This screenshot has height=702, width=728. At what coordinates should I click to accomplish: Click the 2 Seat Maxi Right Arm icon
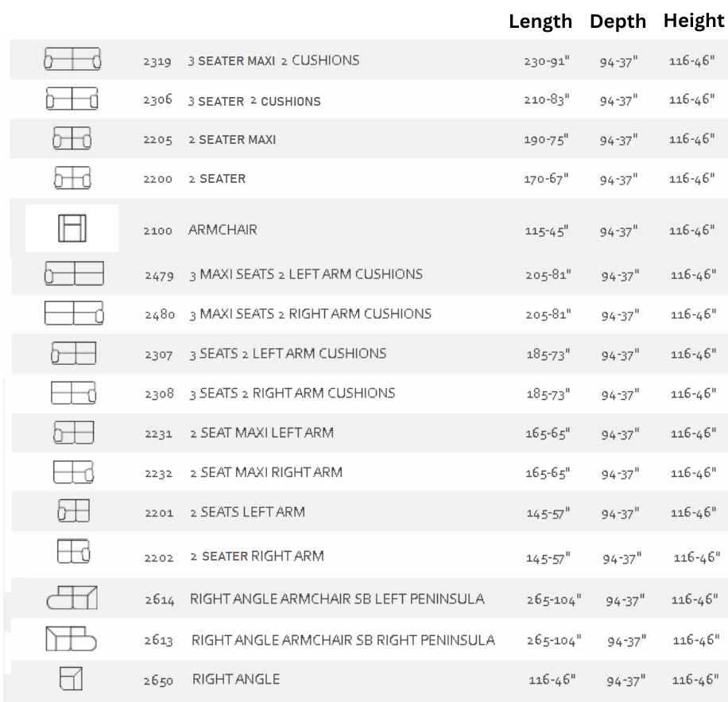tap(73, 472)
